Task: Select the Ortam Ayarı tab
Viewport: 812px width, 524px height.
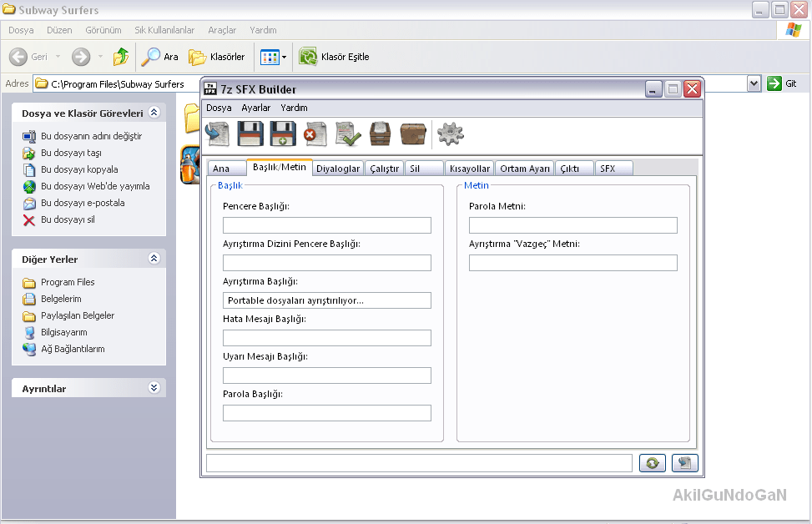Action: [x=525, y=169]
